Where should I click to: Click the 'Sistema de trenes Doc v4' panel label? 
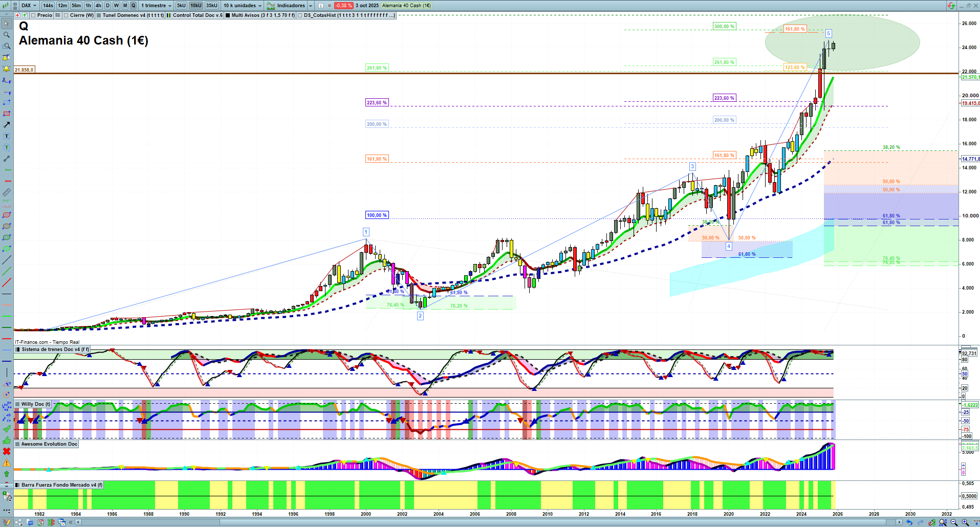click(52, 349)
